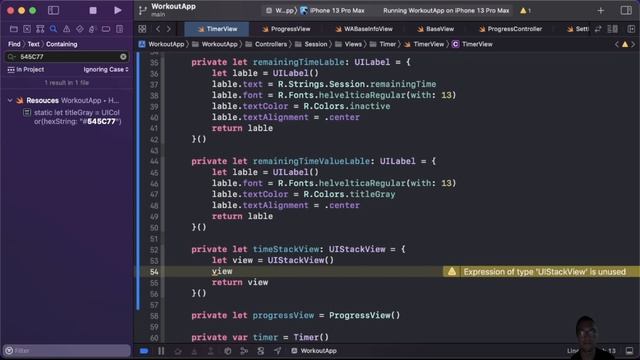Click the Step Into debug button

pos(194,351)
